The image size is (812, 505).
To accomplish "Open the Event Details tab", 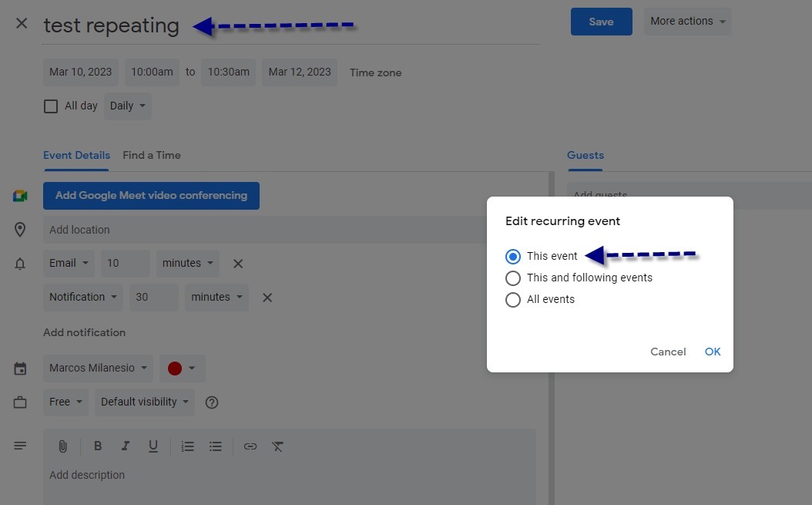I will [x=76, y=155].
